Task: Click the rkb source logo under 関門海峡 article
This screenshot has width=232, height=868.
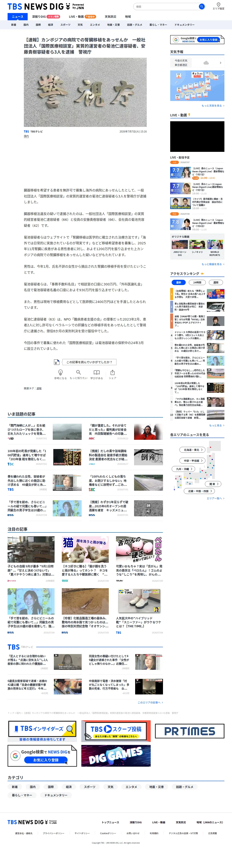Action: [x=11, y=438]
